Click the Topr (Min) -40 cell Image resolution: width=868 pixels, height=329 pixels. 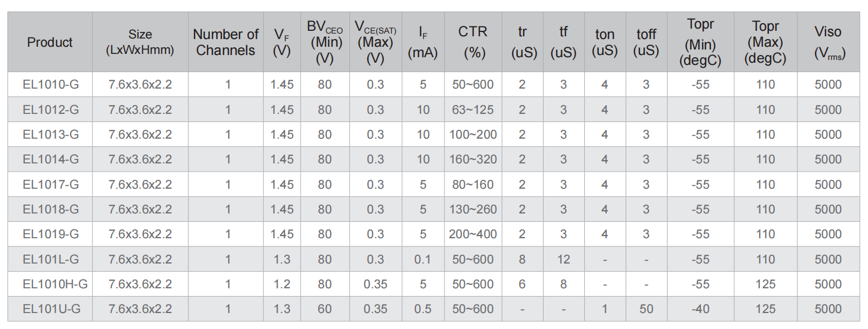[x=701, y=309]
